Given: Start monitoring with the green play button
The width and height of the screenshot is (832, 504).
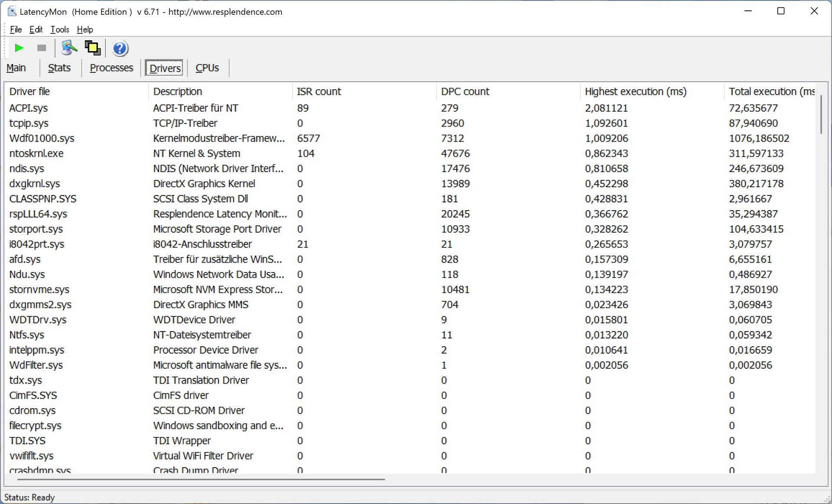Looking at the screenshot, I should point(19,48).
